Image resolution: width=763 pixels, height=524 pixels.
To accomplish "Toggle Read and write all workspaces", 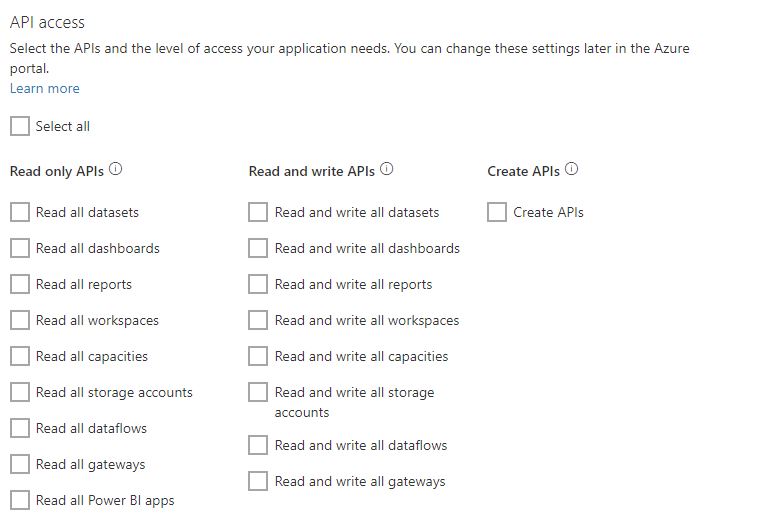I will [x=258, y=320].
